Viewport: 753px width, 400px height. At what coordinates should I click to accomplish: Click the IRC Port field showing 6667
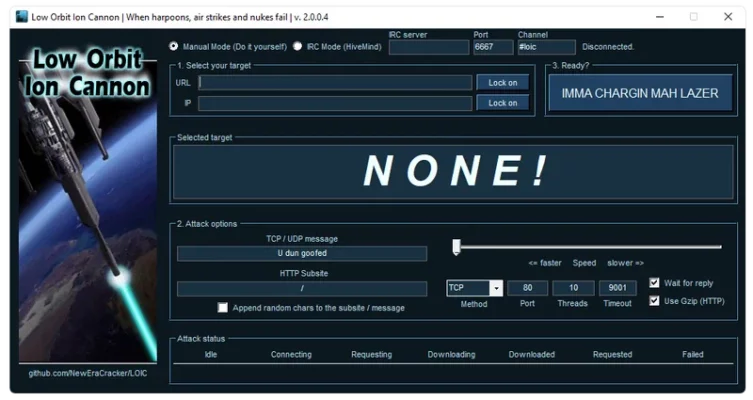click(493, 47)
